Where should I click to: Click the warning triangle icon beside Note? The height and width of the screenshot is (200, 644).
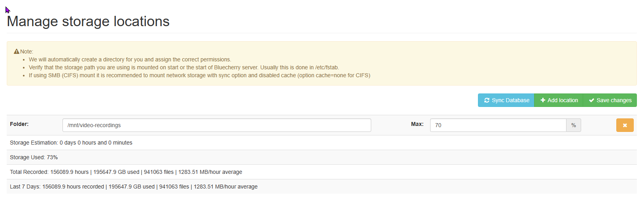pos(17,51)
